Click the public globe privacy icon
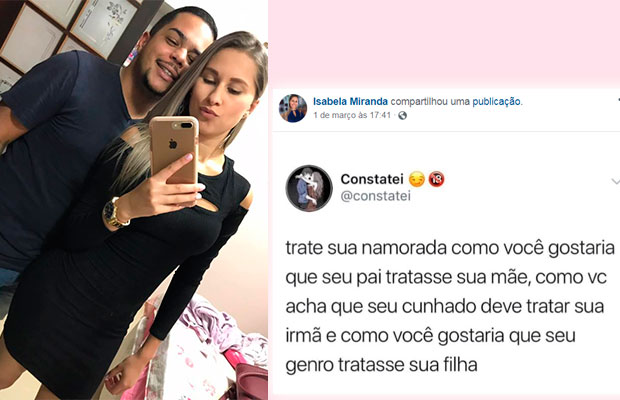620x400 pixels. tap(403, 115)
